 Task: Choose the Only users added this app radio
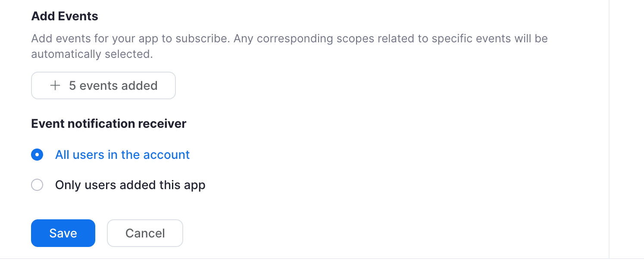pyautogui.click(x=37, y=185)
